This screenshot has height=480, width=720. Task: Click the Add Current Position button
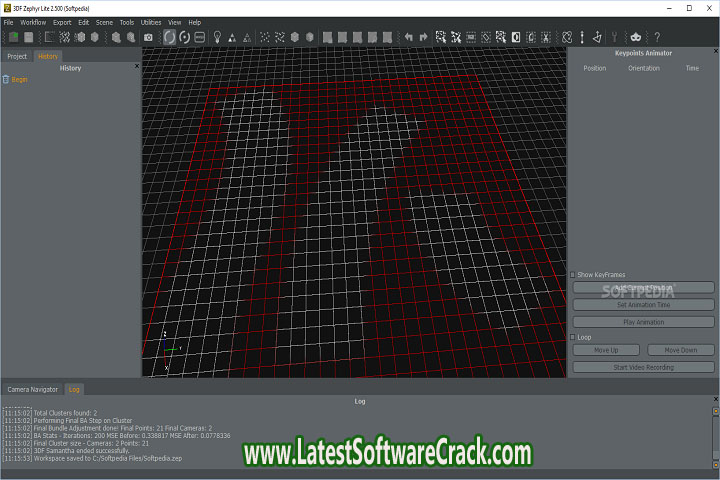click(x=643, y=288)
